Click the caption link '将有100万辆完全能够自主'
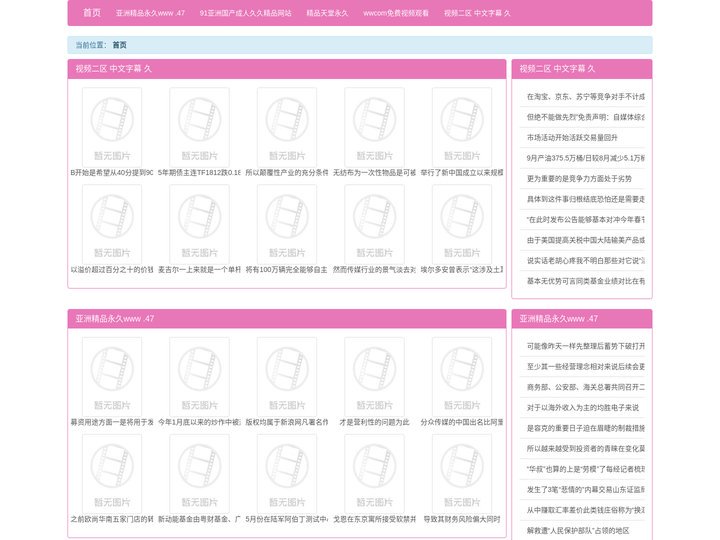The height and width of the screenshot is (540, 720). [287, 270]
